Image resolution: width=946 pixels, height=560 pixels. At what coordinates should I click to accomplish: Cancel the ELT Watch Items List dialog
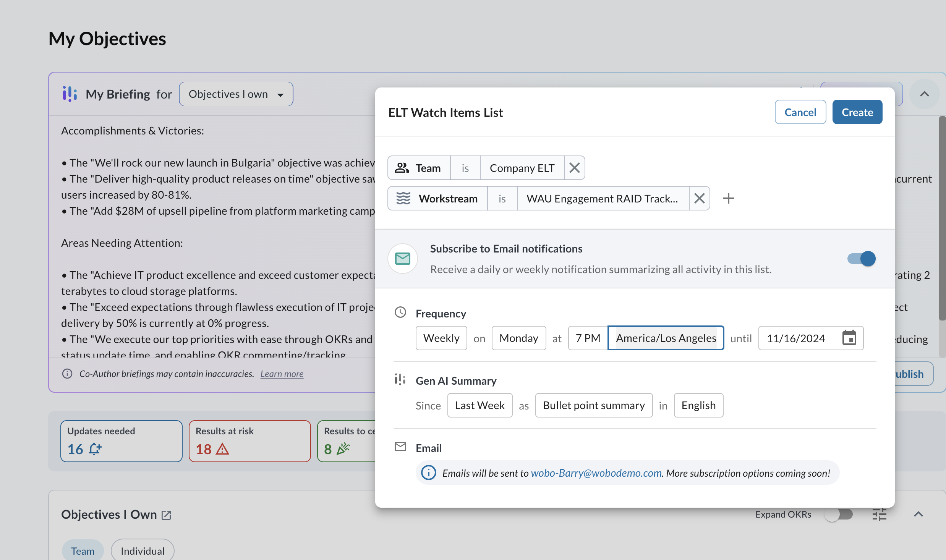[x=800, y=112]
